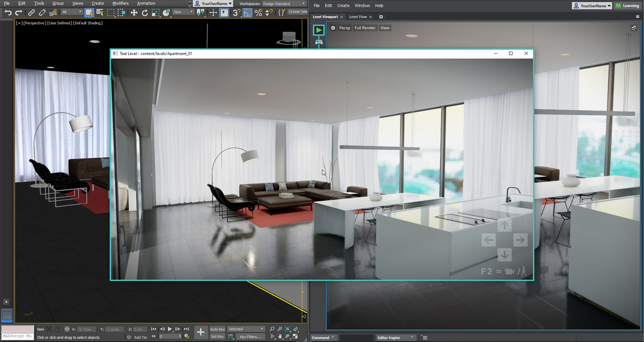Expand the Editor Engine dropdown
This screenshot has height=342, width=644.
click(x=395, y=337)
